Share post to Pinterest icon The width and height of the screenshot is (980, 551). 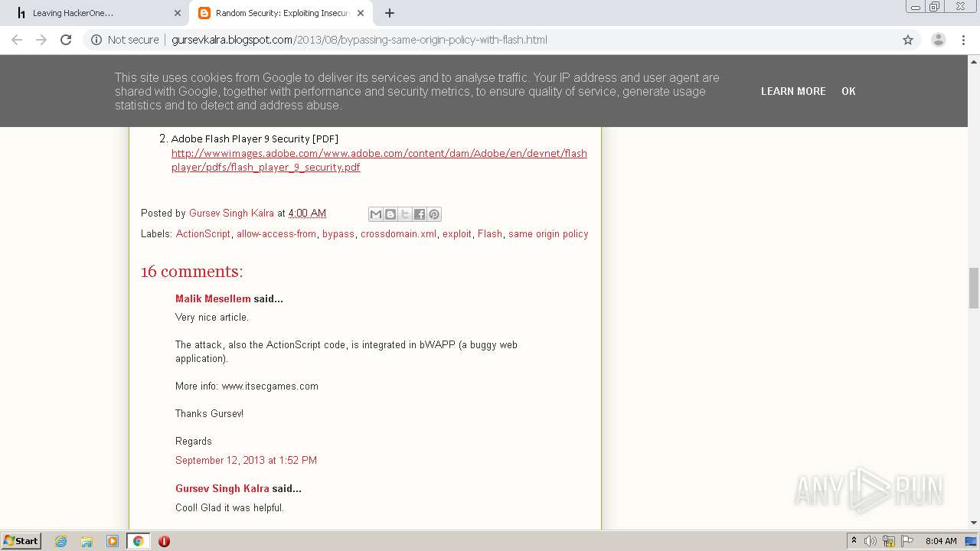(x=434, y=214)
